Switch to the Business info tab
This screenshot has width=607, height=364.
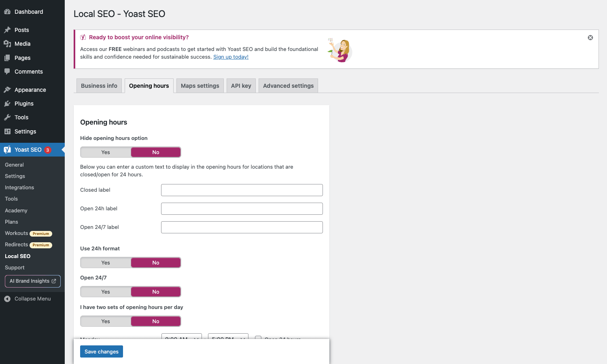tap(99, 86)
